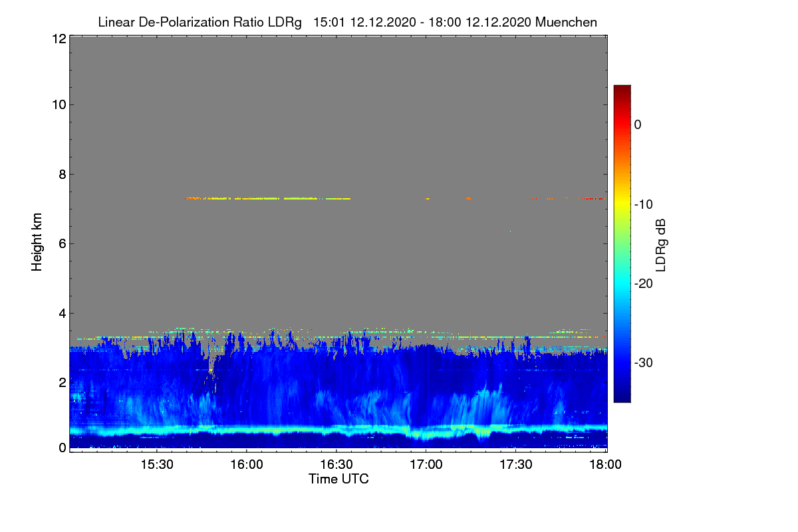Click the 15:30 time axis label
This screenshot has height=532, width=798.
[x=156, y=465]
